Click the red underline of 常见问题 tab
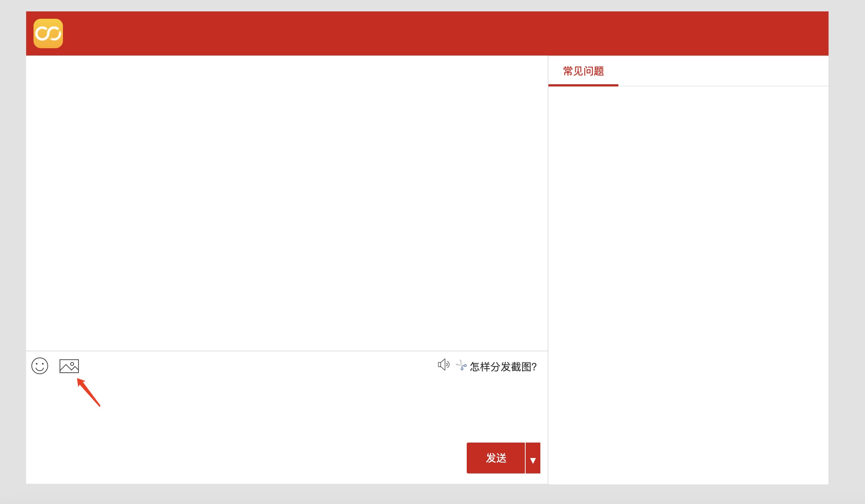This screenshot has height=504, width=865. pos(583,85)
